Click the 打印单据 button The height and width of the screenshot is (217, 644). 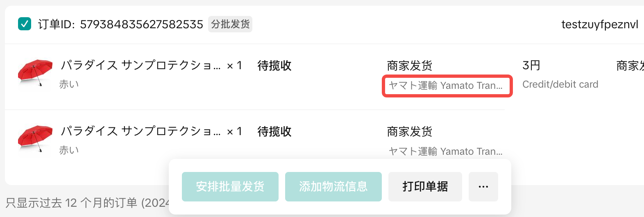(425, 187)
